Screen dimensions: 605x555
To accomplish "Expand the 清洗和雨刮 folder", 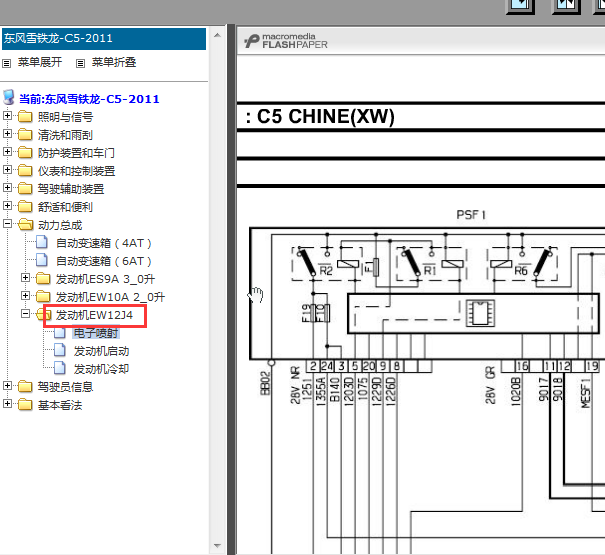I will (7, 134).
